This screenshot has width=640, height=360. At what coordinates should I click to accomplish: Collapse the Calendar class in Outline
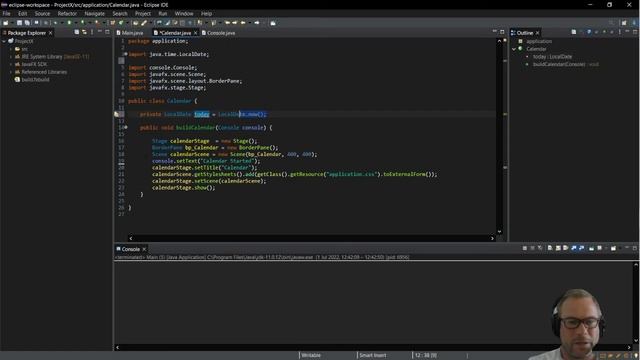point(514,49)
